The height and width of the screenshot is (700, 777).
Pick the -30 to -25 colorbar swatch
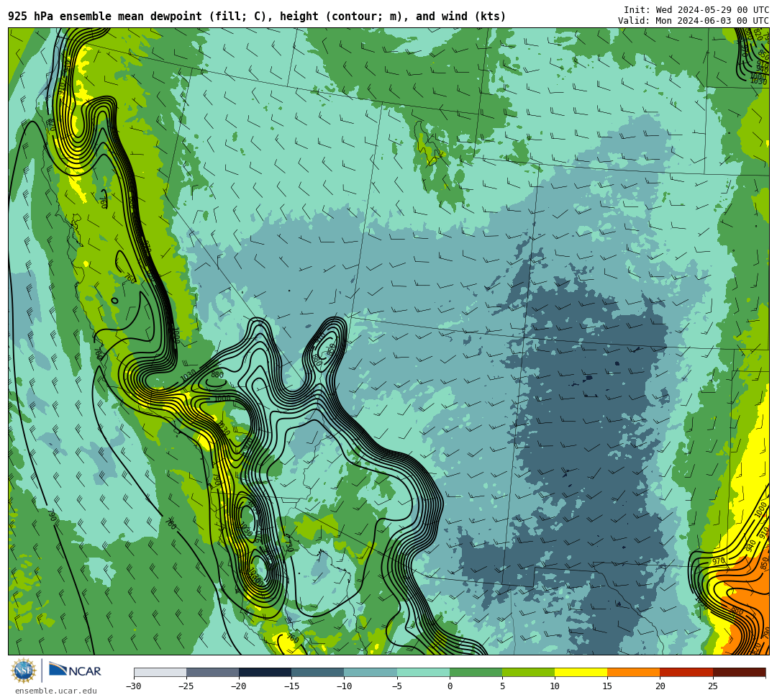click(x=160, y=672)
